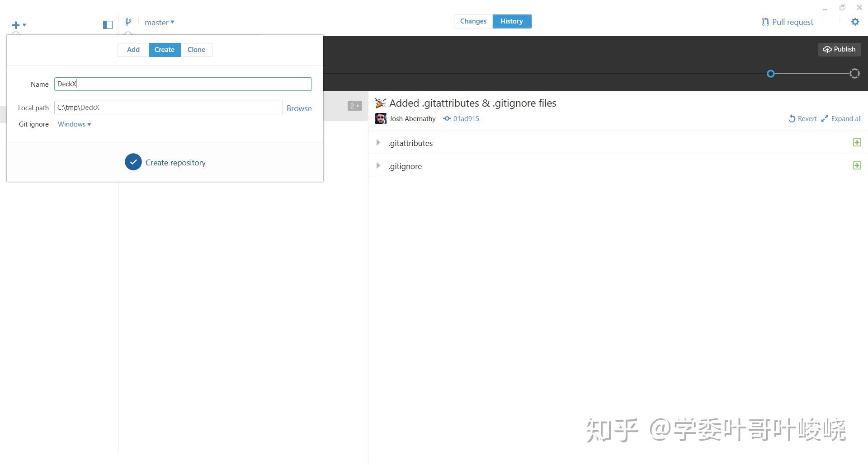Open the master branch dropdown

coord(159,22)
